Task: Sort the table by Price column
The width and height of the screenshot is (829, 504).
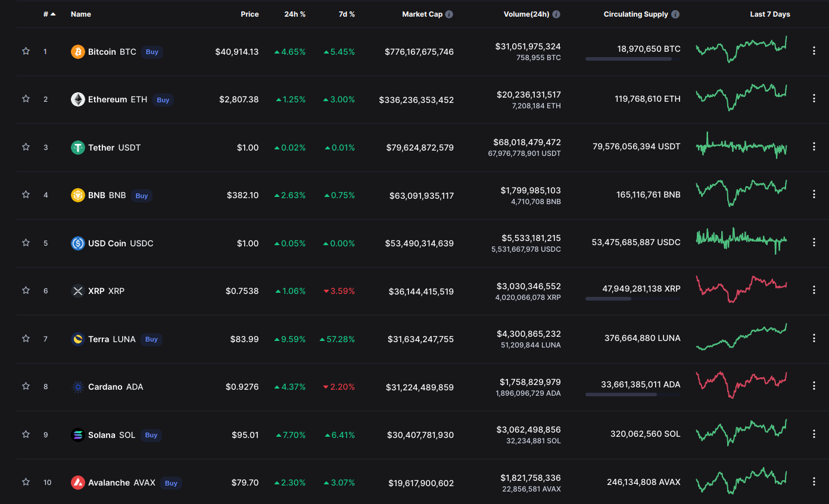Action: tap(250, 14)
